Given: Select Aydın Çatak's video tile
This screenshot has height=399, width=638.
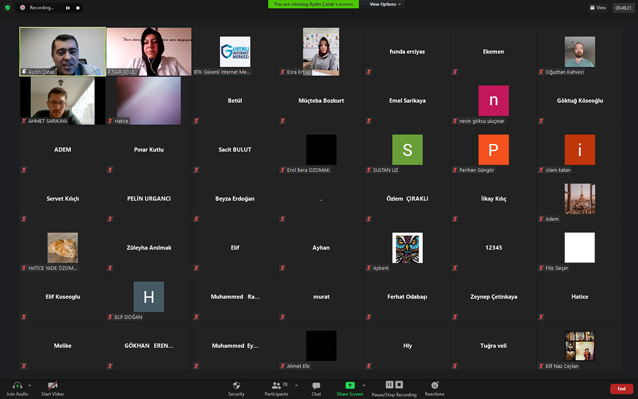Looking at the screenshot, I should coord(63,52).
